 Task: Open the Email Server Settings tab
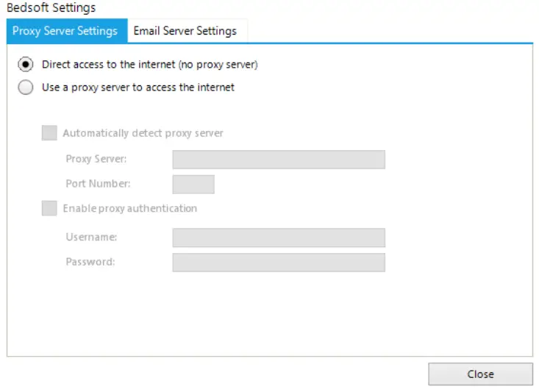[x=188, y=31]
